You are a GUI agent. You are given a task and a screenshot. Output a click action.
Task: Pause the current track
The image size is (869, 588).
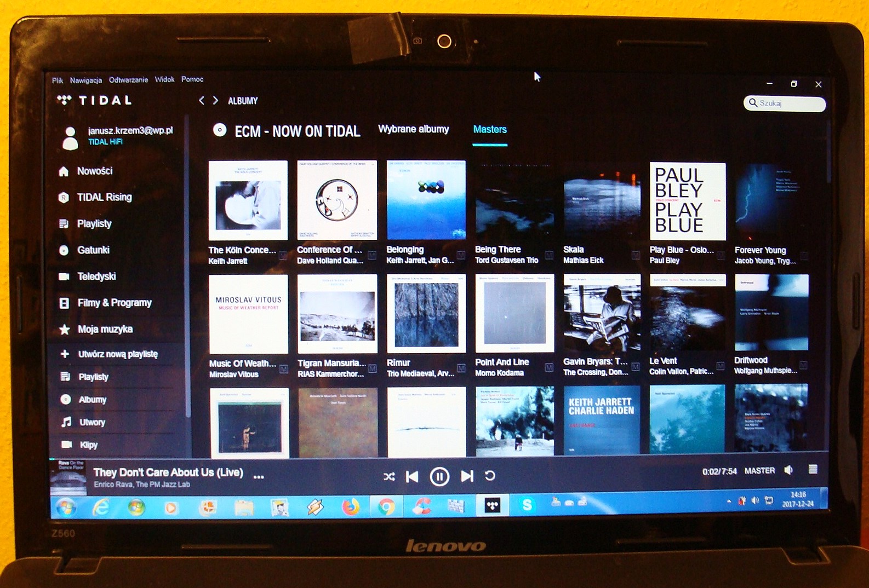coord(439,477)
